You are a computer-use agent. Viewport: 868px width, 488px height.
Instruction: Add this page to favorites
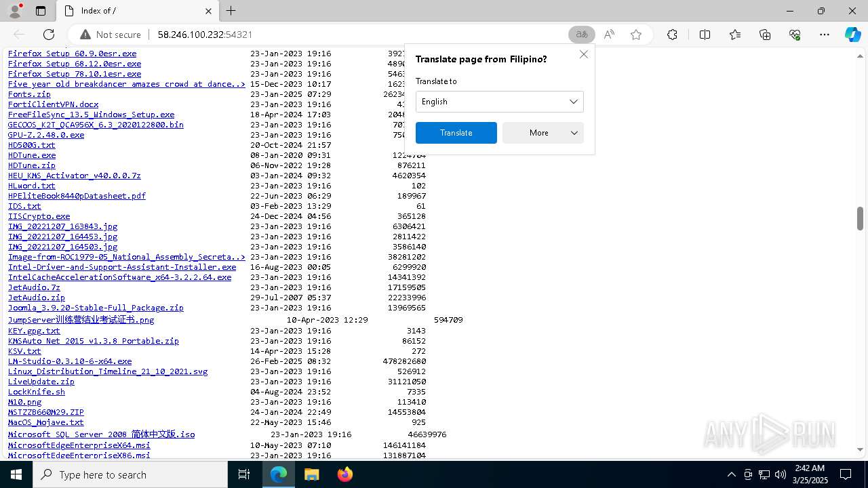click(x=636, y=35)
